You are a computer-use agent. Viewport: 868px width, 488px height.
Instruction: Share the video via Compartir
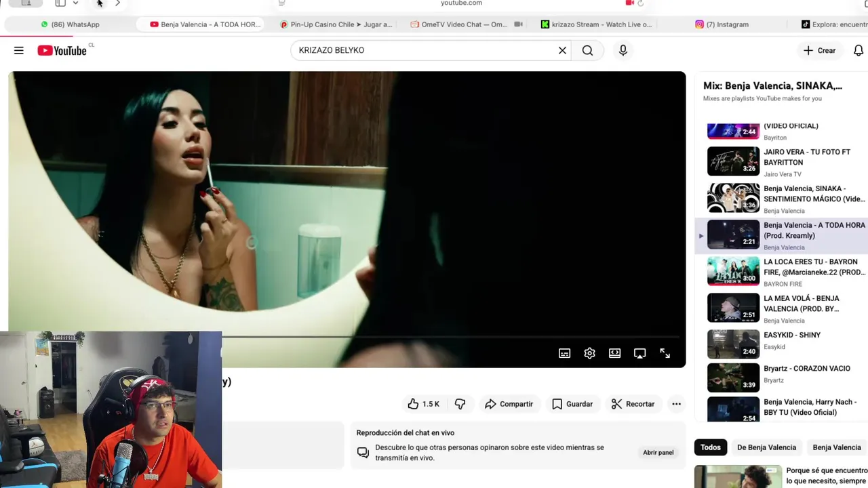click(x=509, y=404)
